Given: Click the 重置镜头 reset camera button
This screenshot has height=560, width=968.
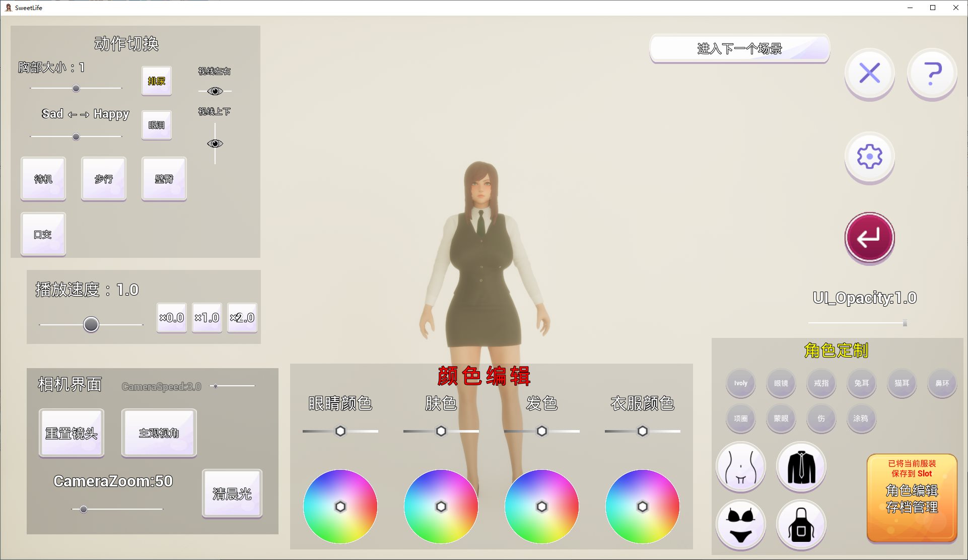Looking at the screenshot, I should pyautogui.click(x=72, y=433).
